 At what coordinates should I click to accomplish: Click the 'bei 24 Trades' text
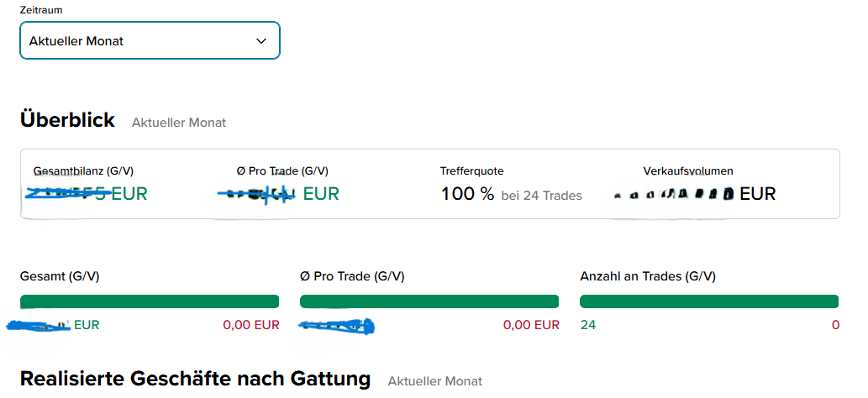541,196
